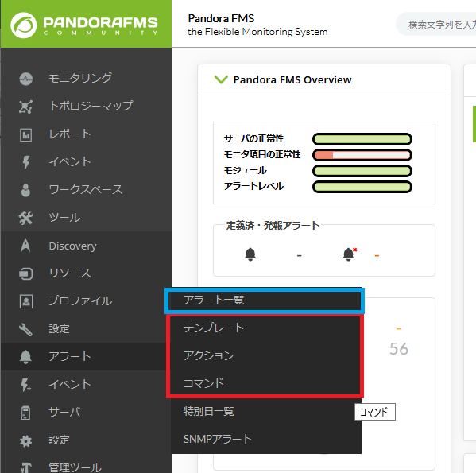This screenshot has width=476, height=473.
Task: Click the アラートレベル status bar
Action: pos(362,187)
